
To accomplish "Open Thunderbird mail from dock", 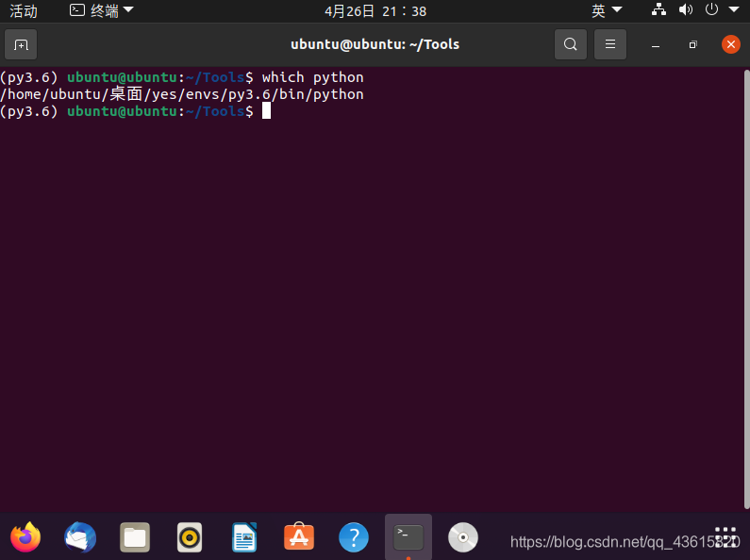I will coord(80,537).
